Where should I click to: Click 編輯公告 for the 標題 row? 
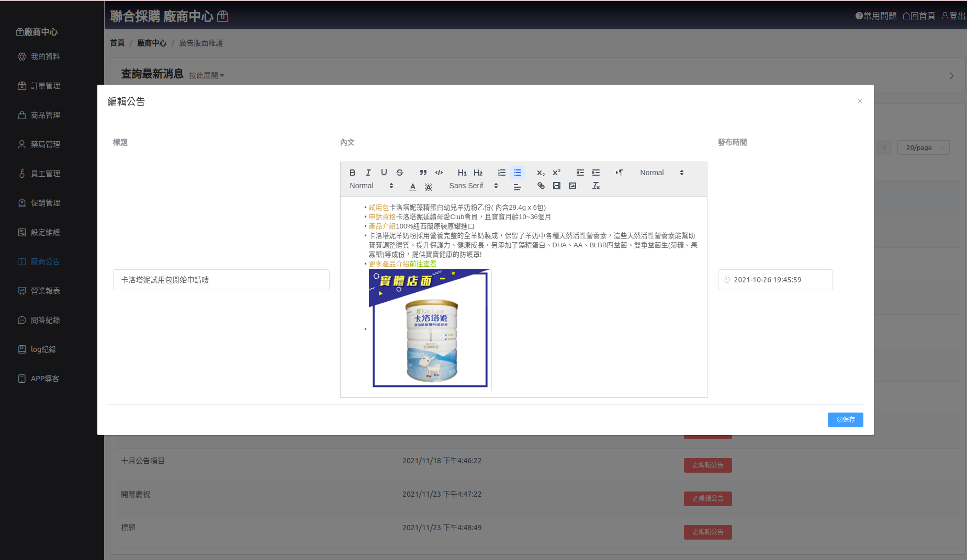tap(708, 532)
